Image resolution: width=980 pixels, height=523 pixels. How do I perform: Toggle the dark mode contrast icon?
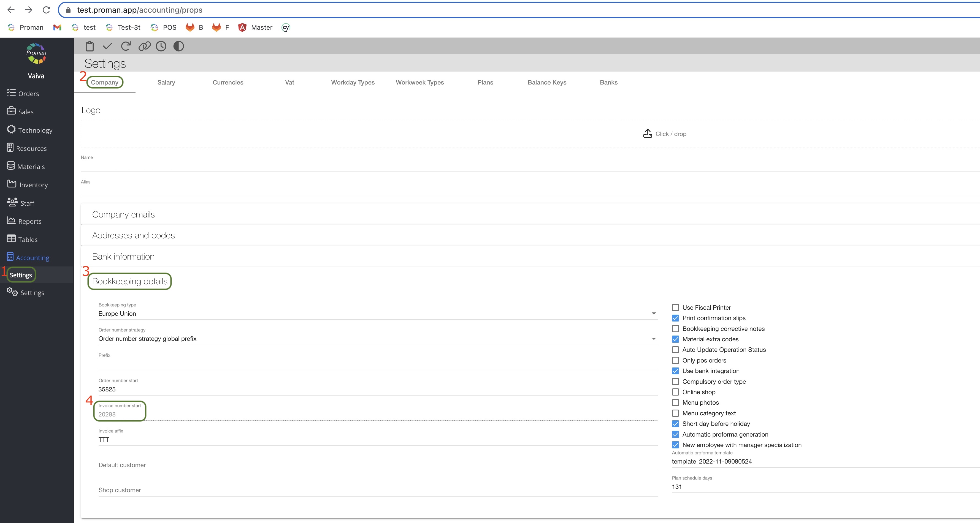coord(178,46)
